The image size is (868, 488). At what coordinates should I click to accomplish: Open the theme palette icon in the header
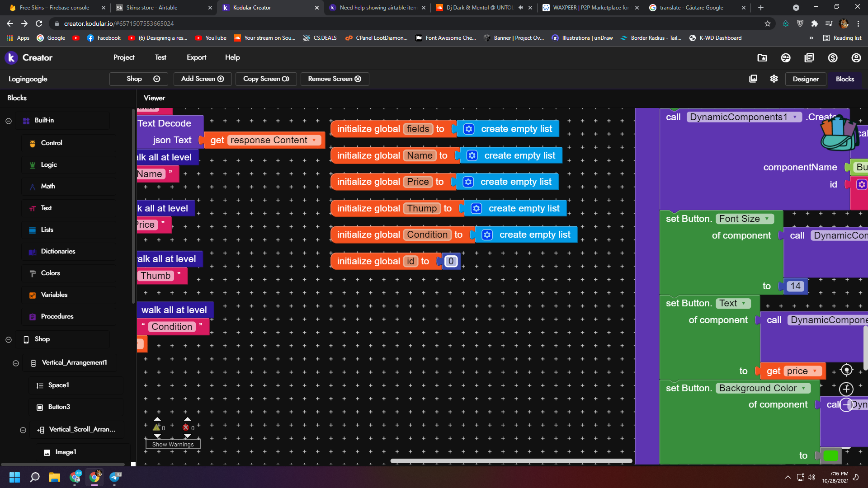point(786,58)
